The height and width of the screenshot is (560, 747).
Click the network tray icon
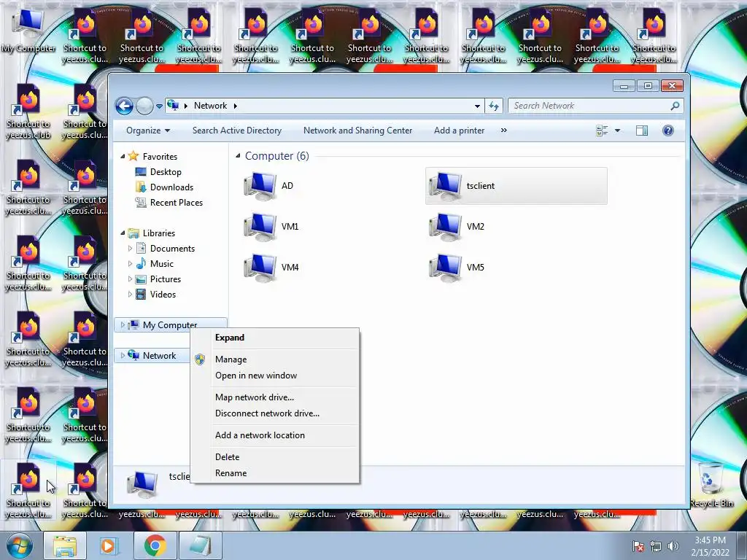(x=656, y=546)
